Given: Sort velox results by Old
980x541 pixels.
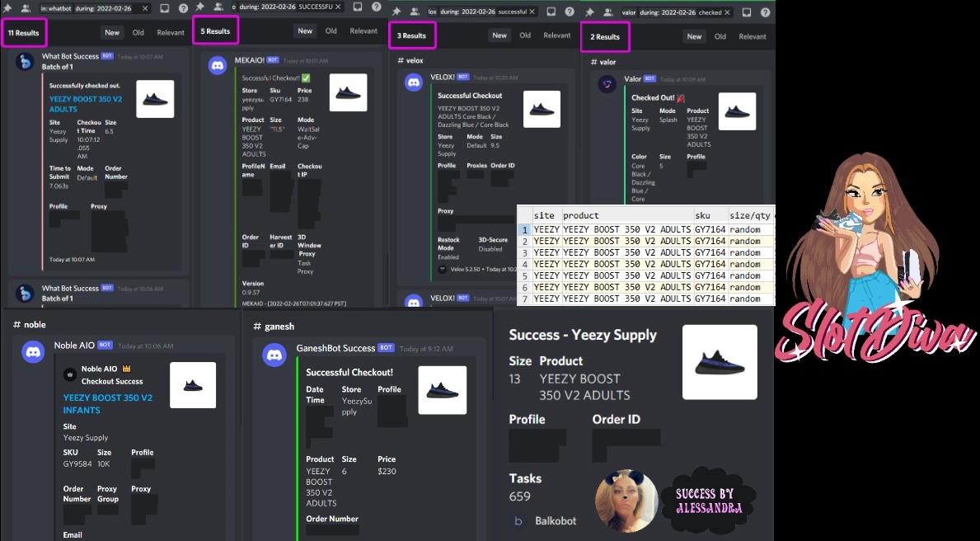Looking at the screenshot, I should coord(525,35).
